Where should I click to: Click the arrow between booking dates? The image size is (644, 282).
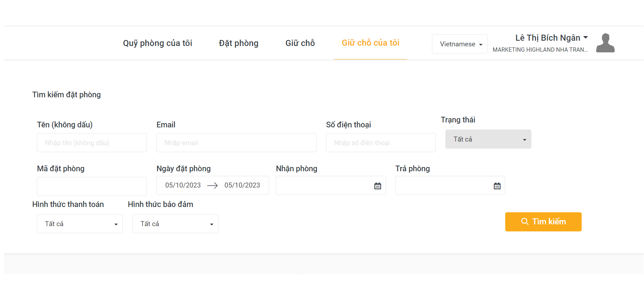pyautogui.click(x=212, y=185)
